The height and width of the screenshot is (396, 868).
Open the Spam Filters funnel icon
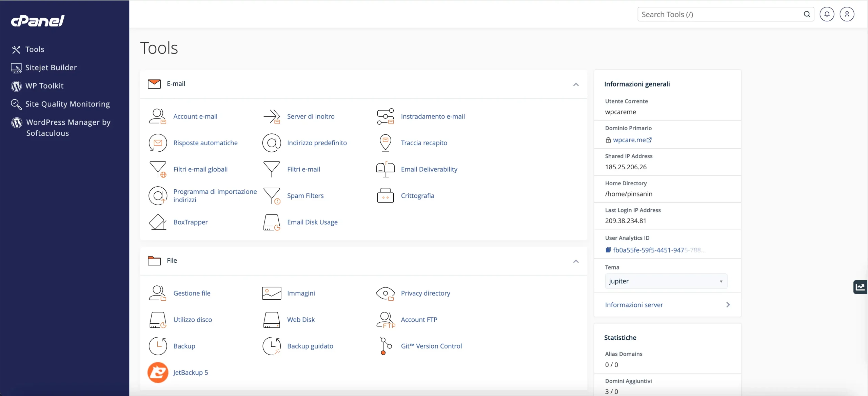pyautogui.click(x=272, y=196)
